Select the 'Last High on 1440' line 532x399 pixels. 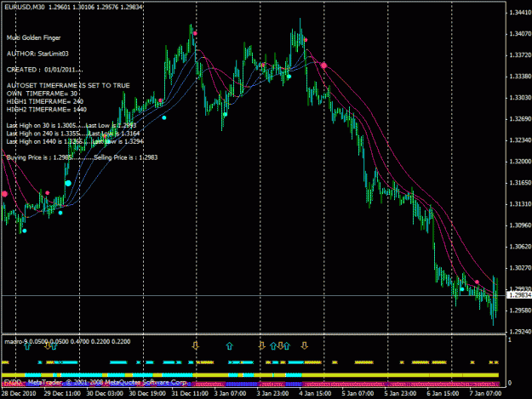pos(75,141)
